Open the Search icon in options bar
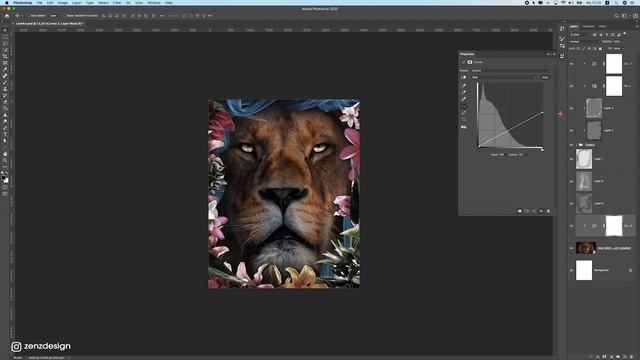The image size is (640, 360). coord(617,16)
